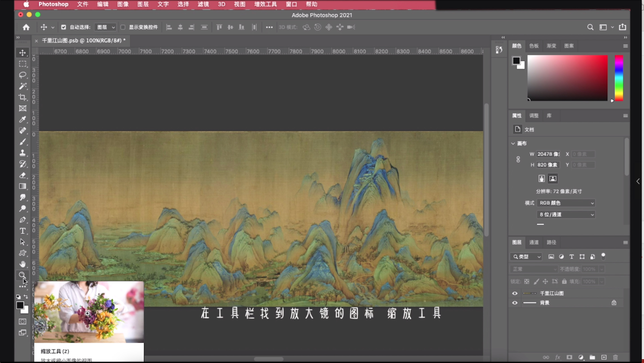Click the rainbow hue slider strip

(619, 78)
